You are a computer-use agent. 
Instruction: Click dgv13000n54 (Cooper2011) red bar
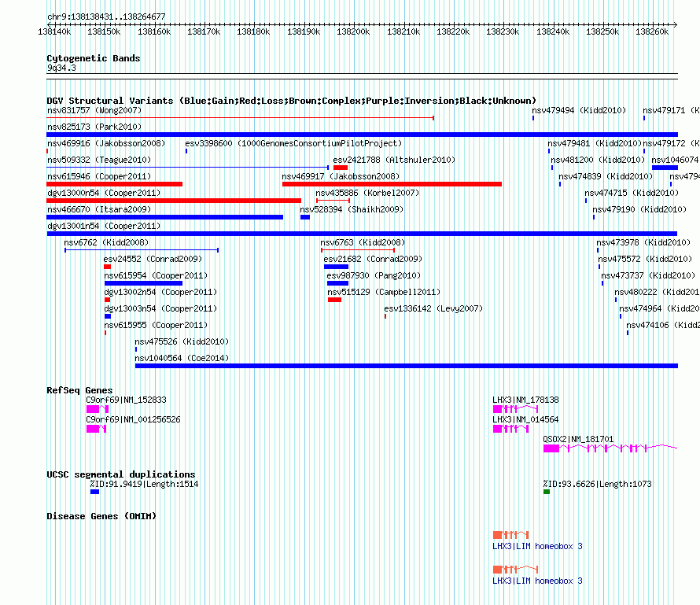pyautogui.click(x=174, y=201)
